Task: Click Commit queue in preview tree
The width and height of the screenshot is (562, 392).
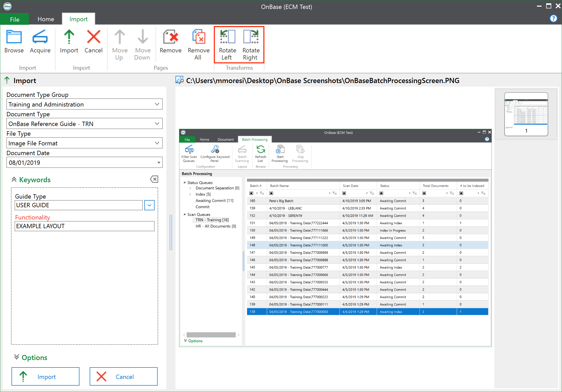Action: pyautogui.click(x=202, y=207)
